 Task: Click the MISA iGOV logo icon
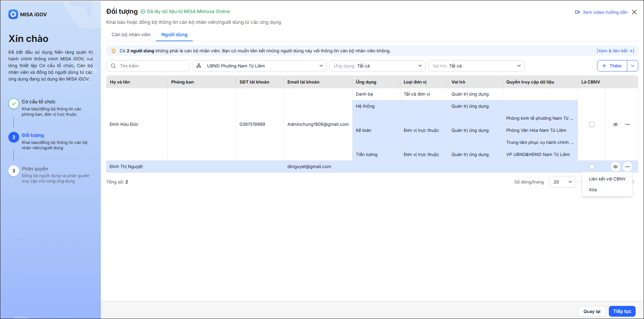pyautogui.click(x=13, y=14)
